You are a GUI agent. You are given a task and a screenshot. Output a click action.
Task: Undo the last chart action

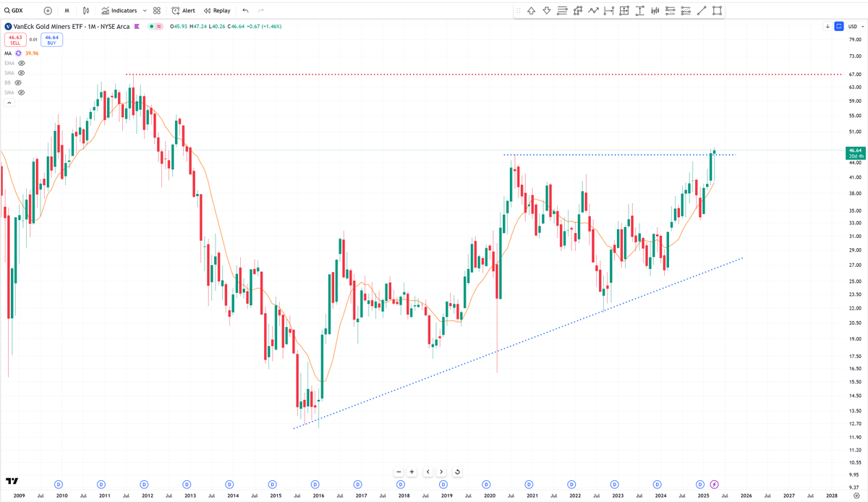[x=245, y=11]
